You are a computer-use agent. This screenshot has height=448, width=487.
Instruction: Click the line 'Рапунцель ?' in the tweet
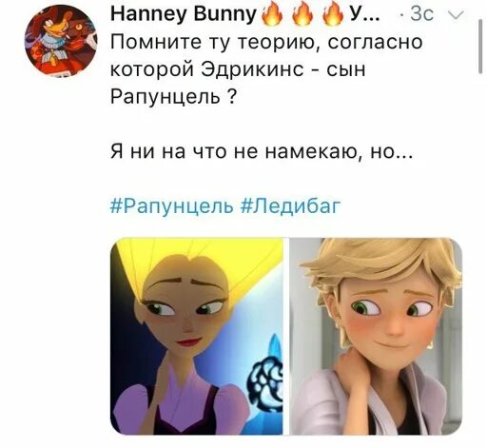click(173, 97)
